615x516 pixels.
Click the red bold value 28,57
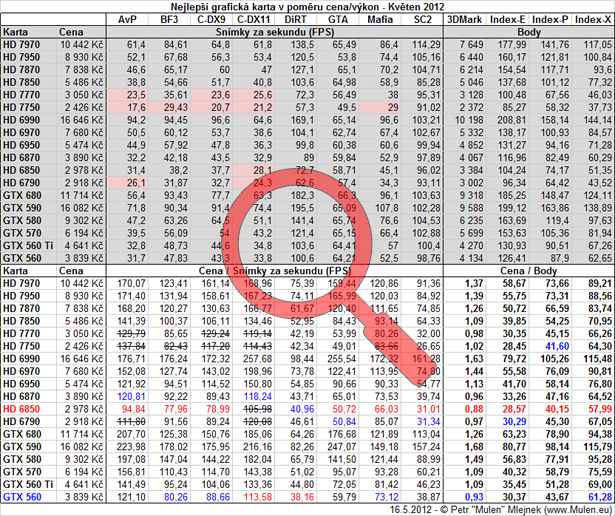514,409
